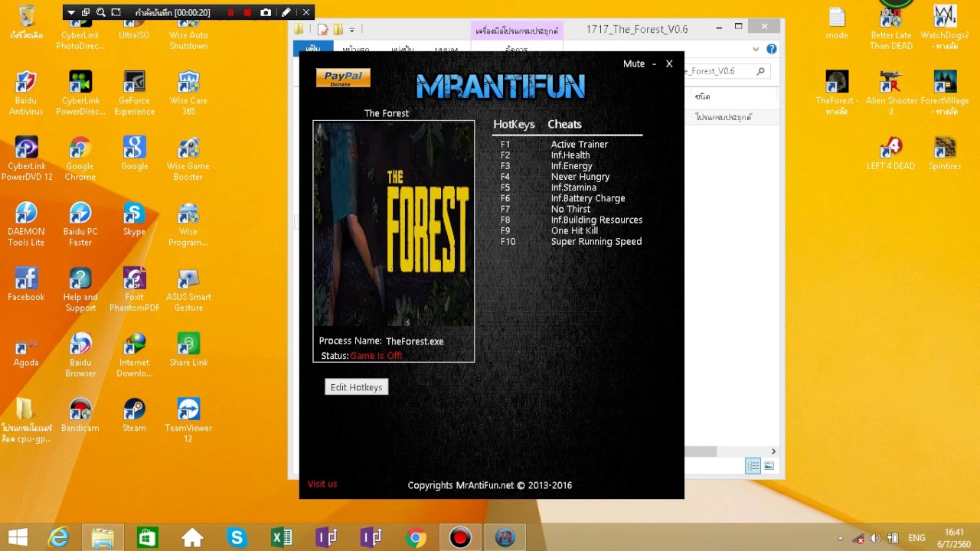Follow the Visit us link
Screen dimensions: 980x551
click(322, 484)
